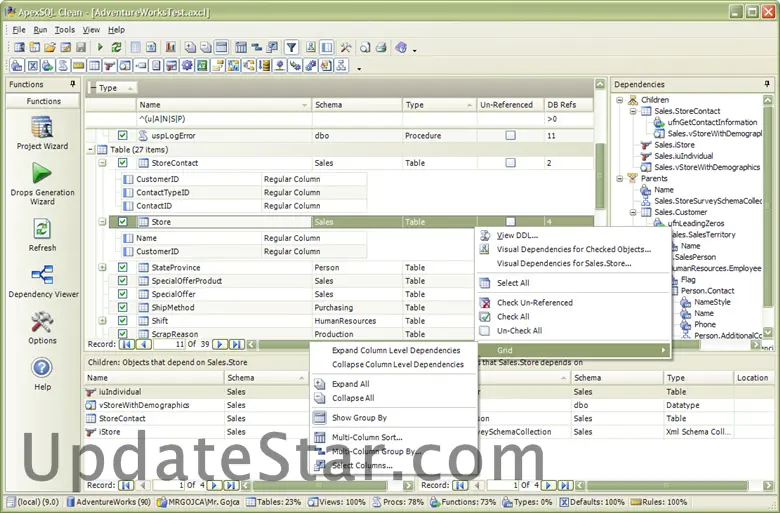
Task: Click the bar chart report toolbar icon
Action: 171,47
